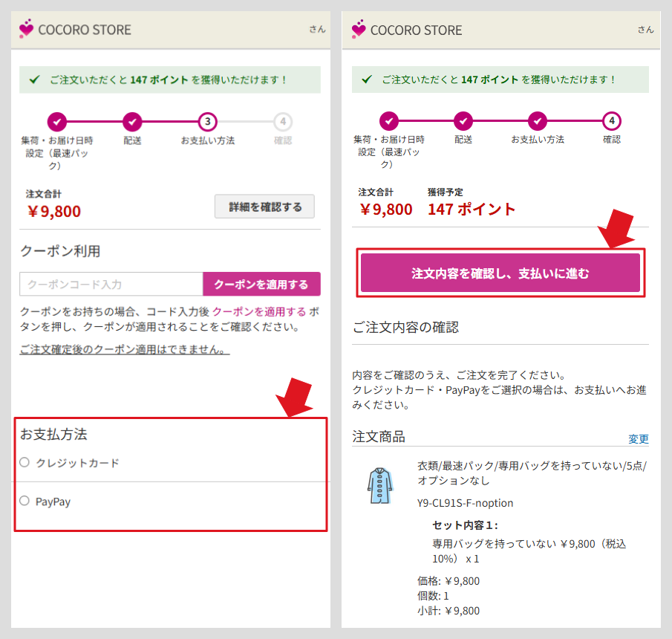Open the 変更 link next to 注文商品
The image size is (672, 639).
point(638,439)
